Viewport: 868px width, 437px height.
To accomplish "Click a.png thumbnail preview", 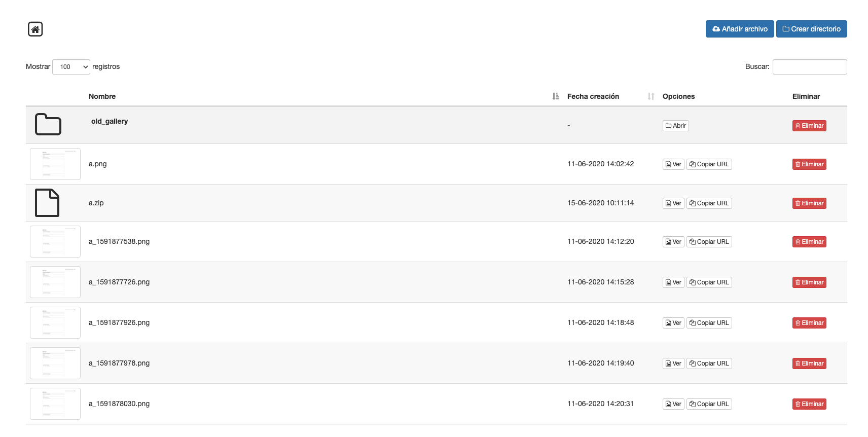I will pos(55,164).
